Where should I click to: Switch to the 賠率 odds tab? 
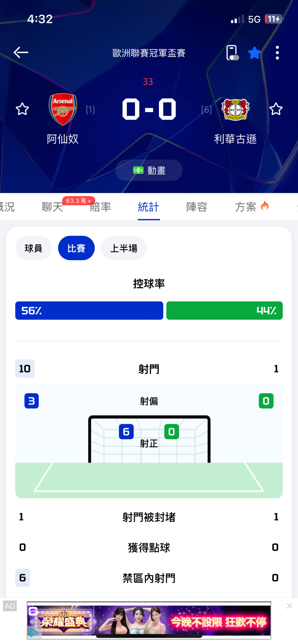pyautogui.click(x=100, y=207)
